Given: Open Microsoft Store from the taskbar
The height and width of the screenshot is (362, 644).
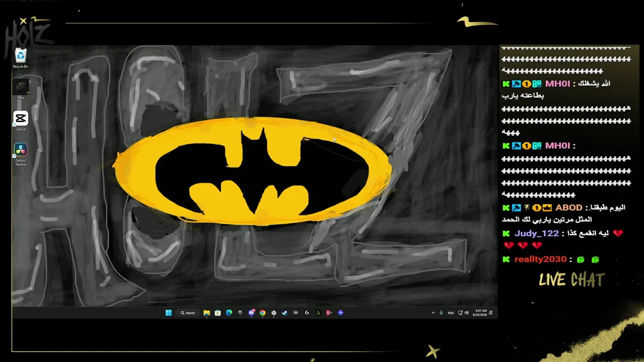Looking at the screenshot, I should (218, 313).
